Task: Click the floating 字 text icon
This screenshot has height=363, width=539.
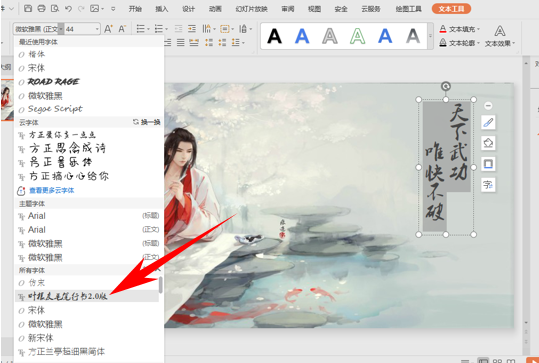Action: (x=488, y=185)
